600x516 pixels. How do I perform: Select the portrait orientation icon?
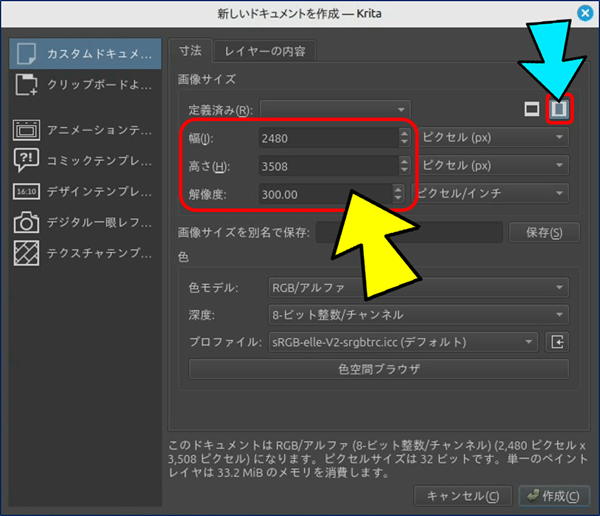click(x=559, y=109)
